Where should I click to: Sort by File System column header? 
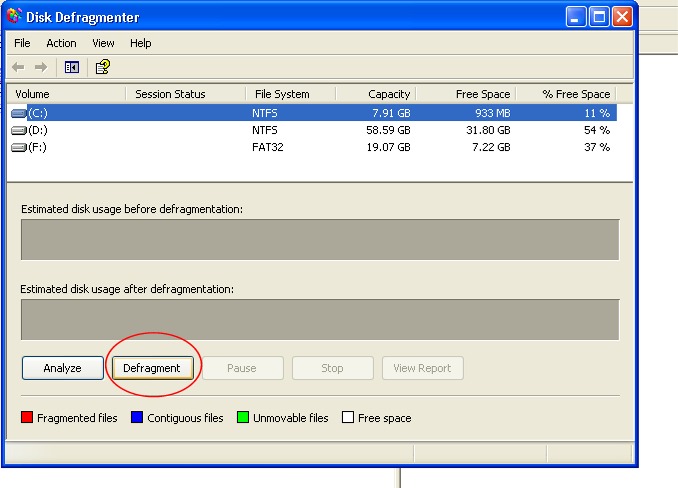click(291, 94)
